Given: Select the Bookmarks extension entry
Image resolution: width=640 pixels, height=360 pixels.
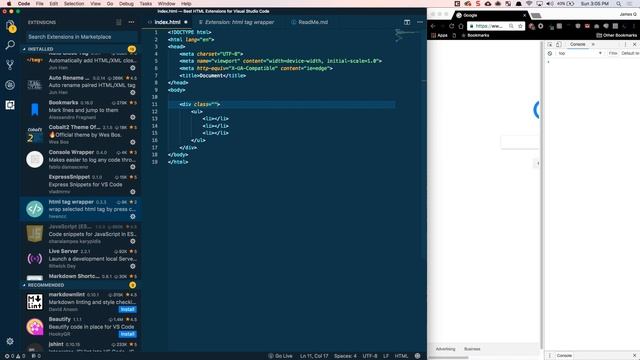Looking at the screenshot, I should tap(81, 110).
